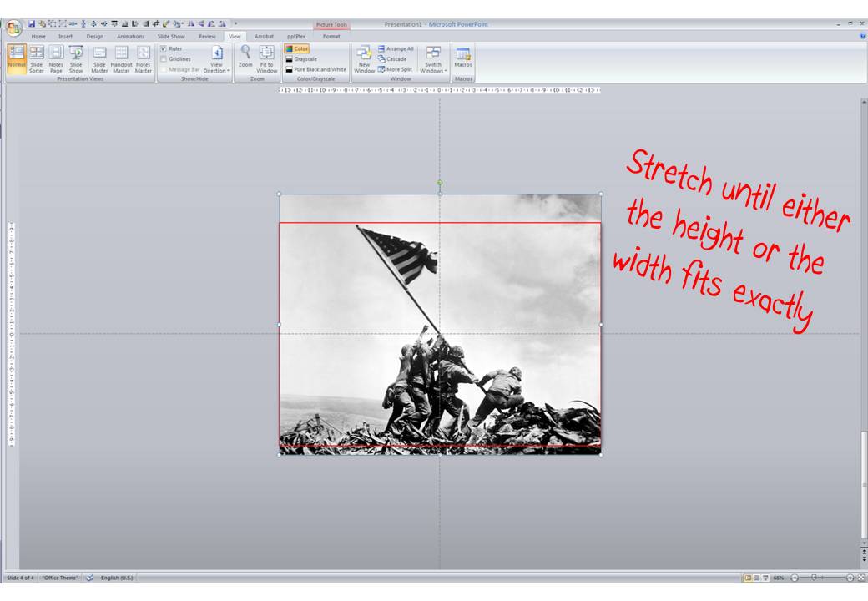Open the Slide Master editor

[x=98, y=58]
